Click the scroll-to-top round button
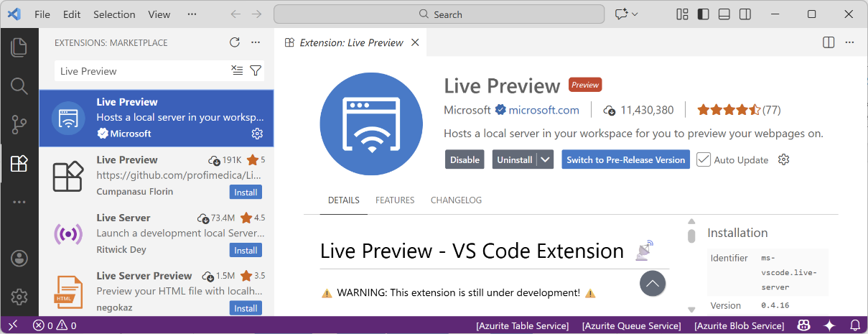The width and height of the screenshot is (868, 334). pyautogui.click(x=653, y=283)
